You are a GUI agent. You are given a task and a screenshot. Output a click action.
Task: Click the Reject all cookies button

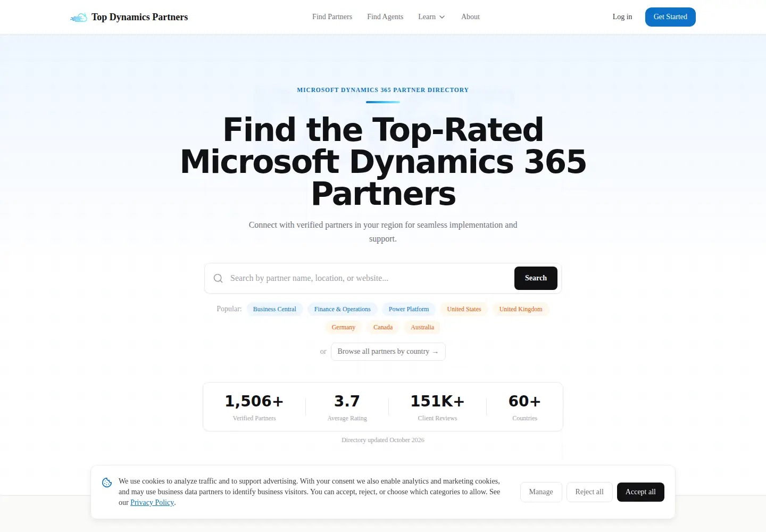[589, 492]
